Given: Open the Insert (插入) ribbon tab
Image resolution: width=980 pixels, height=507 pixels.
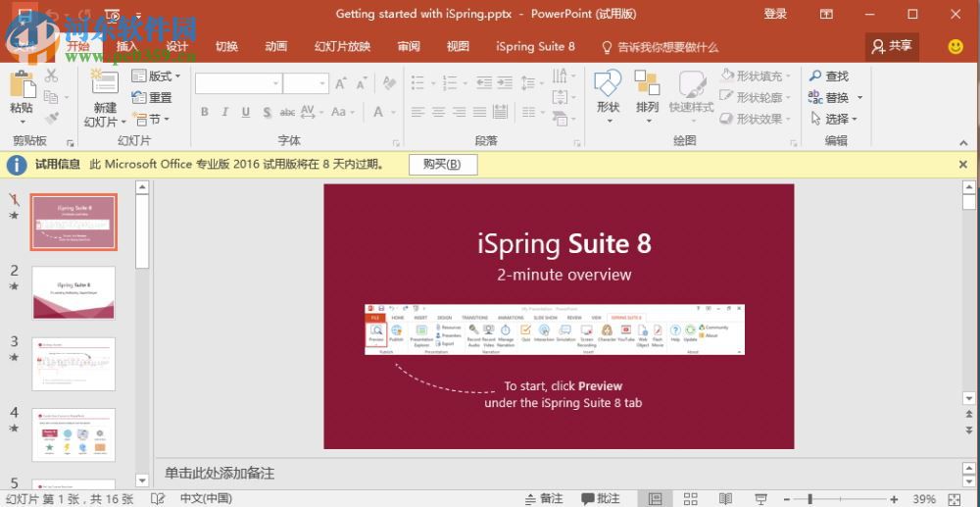Looking at the screenshot, I should pyautogui.click(x=126, y=46).
